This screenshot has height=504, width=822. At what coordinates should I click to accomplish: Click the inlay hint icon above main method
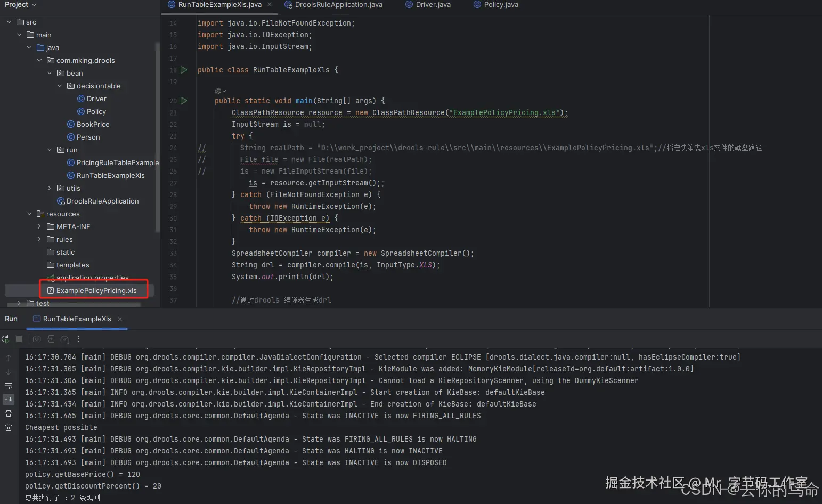click(x=220, y=91)
